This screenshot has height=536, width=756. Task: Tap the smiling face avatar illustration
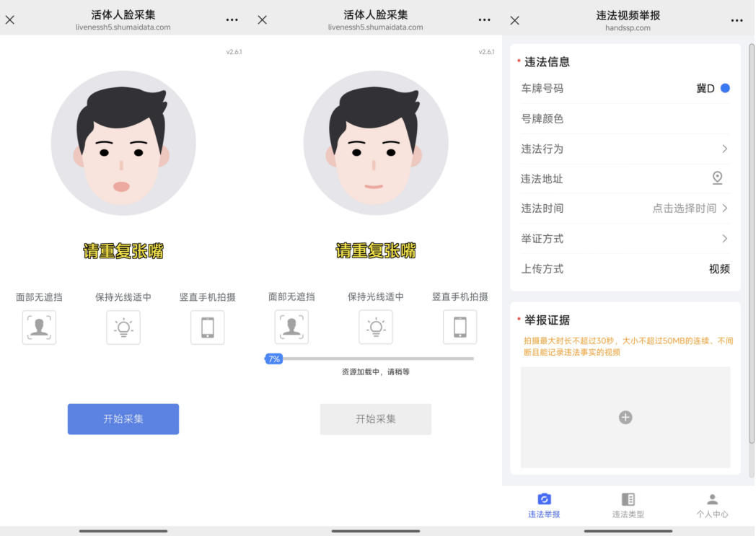click(x=375, y=143)
